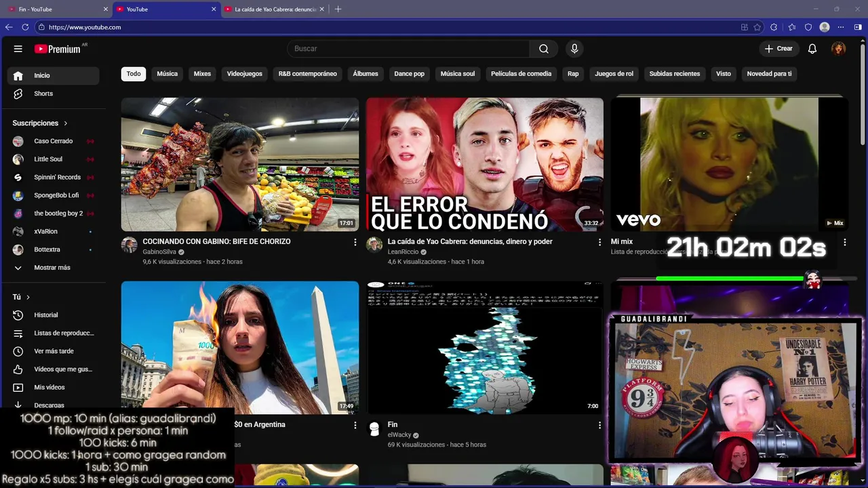Open Shorts in the sidebar
The height and width of the screenshot is (488, 868).
pos(53,94)
